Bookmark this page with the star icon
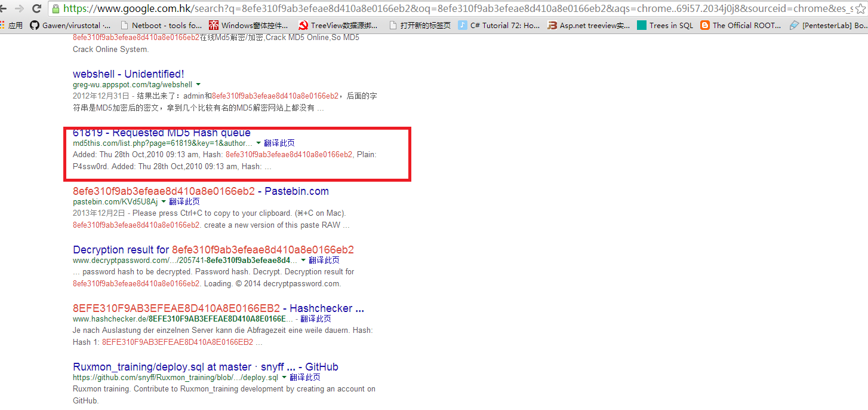The width and height of the screenshot is (868, 410). point(861,8)
